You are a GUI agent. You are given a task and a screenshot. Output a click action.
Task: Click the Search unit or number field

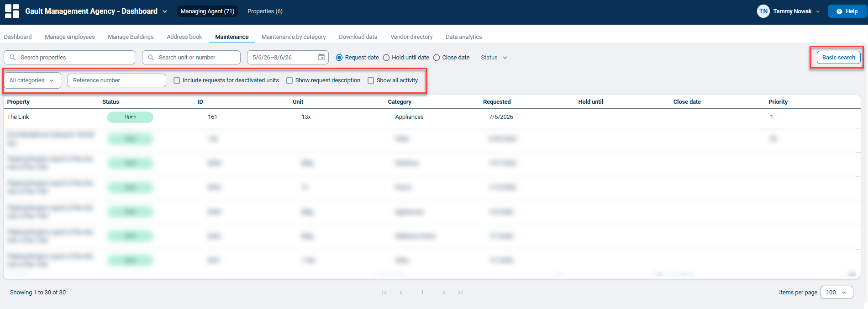pyautogui.click(x=191, y=58)
